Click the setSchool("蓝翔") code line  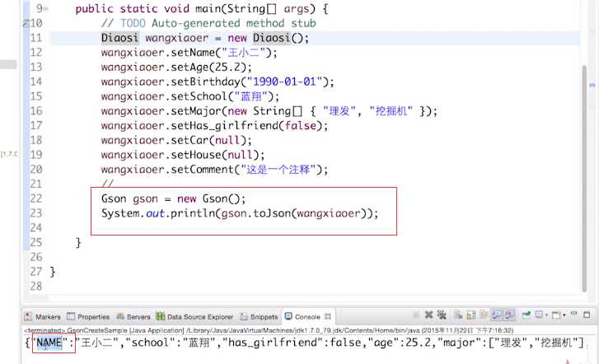(x=190, y=96)
